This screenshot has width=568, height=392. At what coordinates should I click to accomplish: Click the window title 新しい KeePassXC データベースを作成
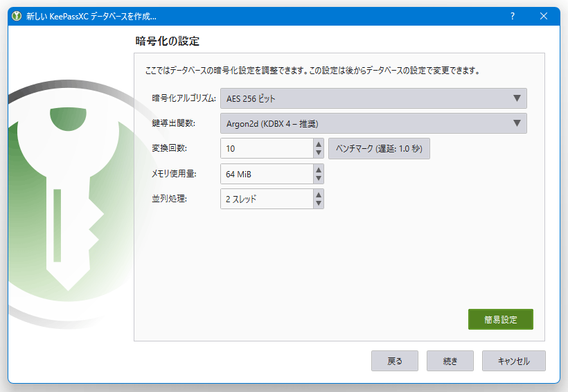pyautogui.click(x=91, y=17)
